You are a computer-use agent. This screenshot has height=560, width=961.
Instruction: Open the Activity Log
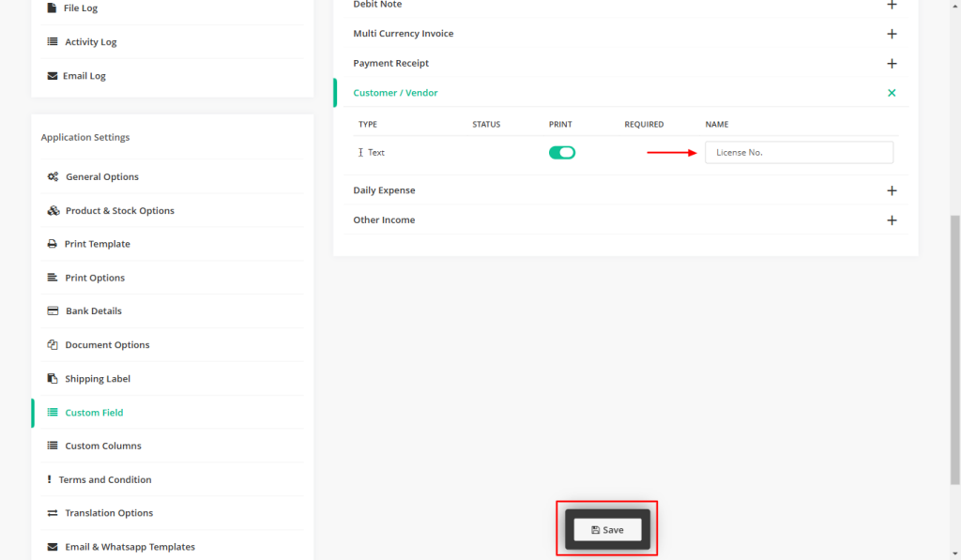click(91, 41)
